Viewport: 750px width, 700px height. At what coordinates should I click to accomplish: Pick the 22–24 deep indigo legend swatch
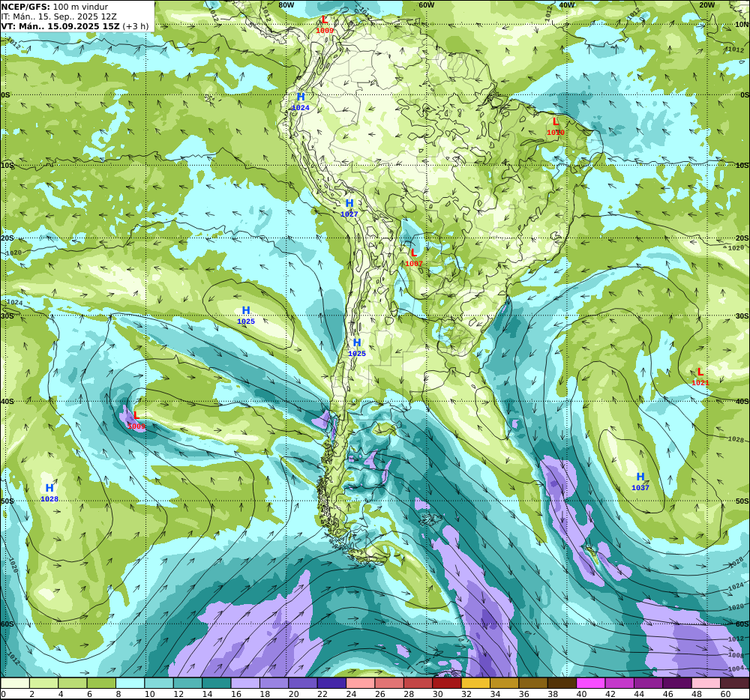tap(332, 683)
